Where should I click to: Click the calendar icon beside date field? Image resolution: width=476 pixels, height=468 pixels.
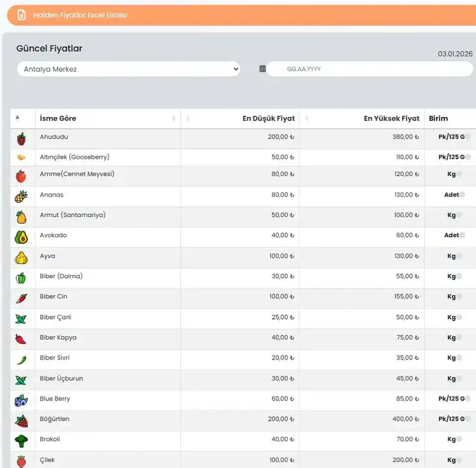point(262,69)
